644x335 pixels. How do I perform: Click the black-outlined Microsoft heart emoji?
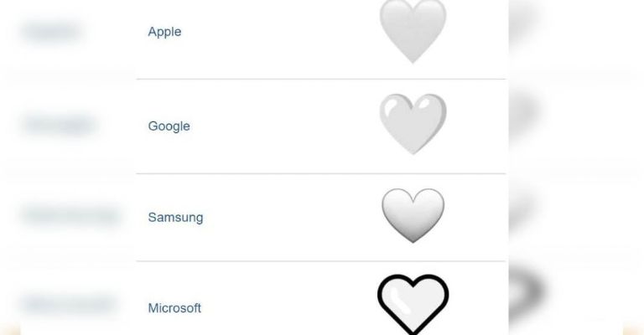click(x=413, y=303)
